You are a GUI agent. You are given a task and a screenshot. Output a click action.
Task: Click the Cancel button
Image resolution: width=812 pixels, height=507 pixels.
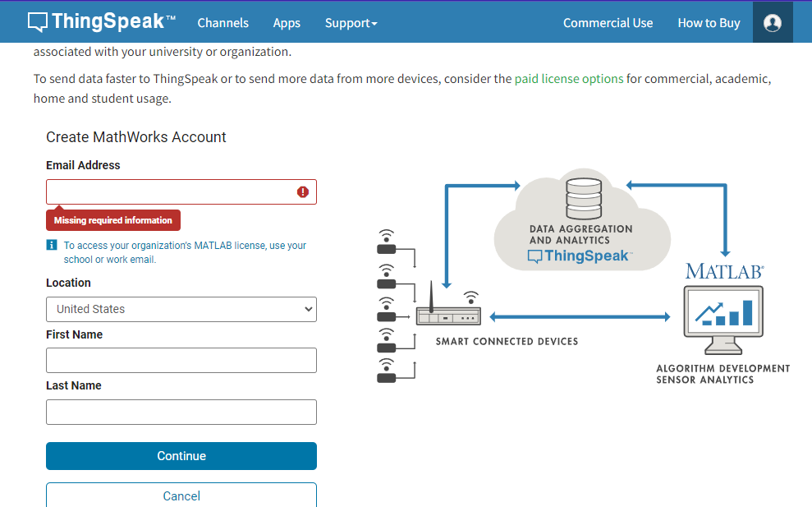181,495
